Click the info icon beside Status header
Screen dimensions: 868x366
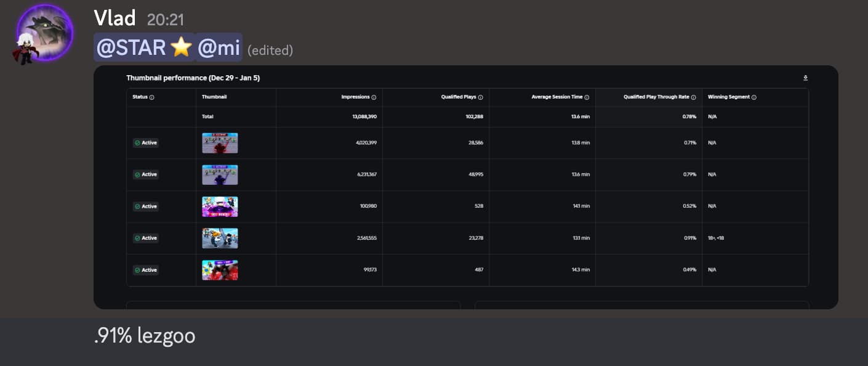pyautogui.click(x=152, y=97)
